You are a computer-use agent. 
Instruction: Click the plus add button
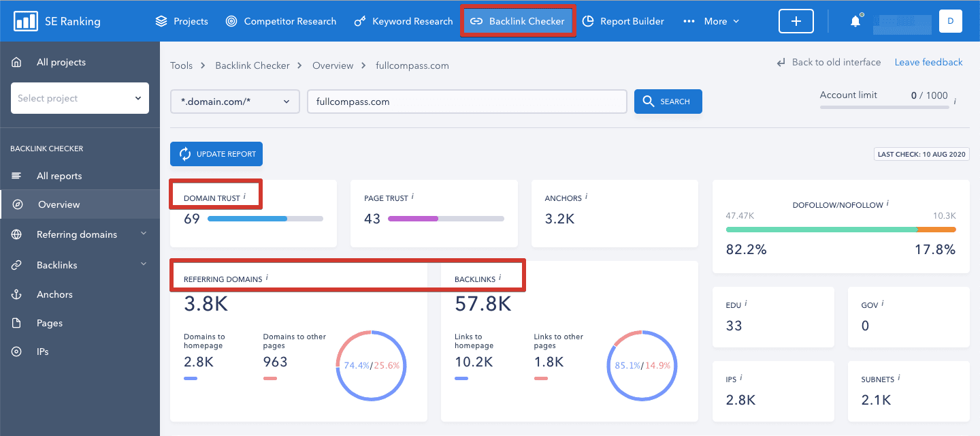pyautogui.click(x=796, y=21)
